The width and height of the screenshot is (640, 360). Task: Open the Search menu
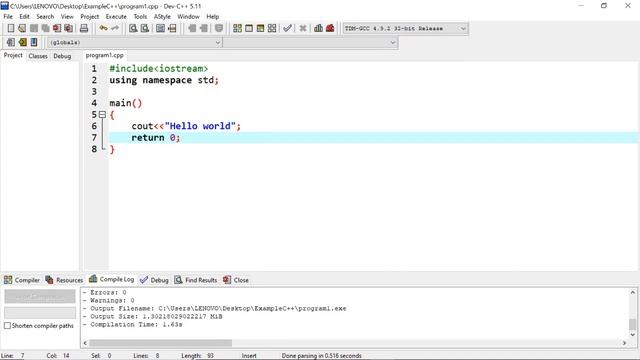tap(45, 16)
